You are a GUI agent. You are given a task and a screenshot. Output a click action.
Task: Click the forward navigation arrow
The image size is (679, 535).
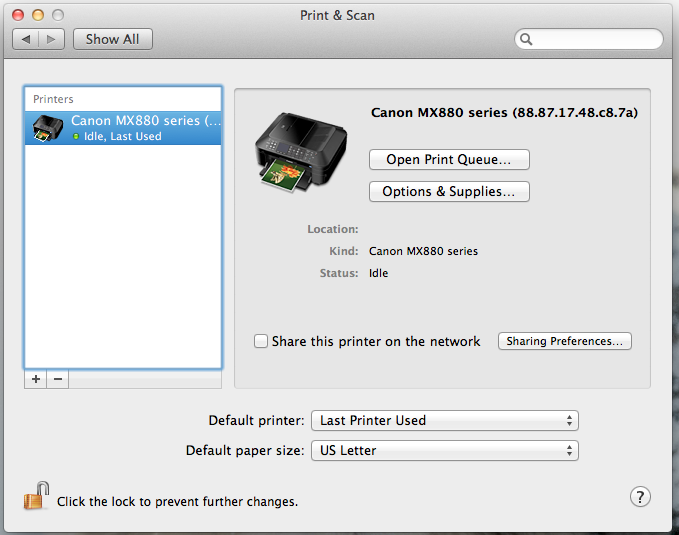pyautogui.click(x=52, y=39)
